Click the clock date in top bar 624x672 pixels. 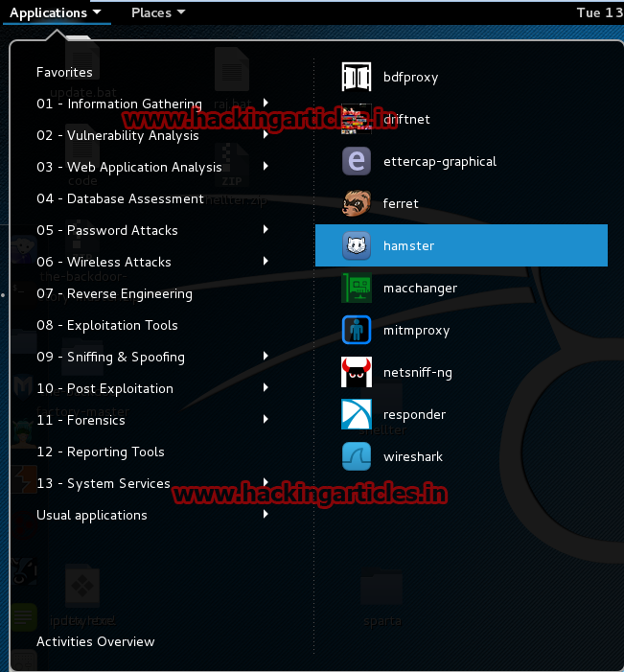coord(600,12)
